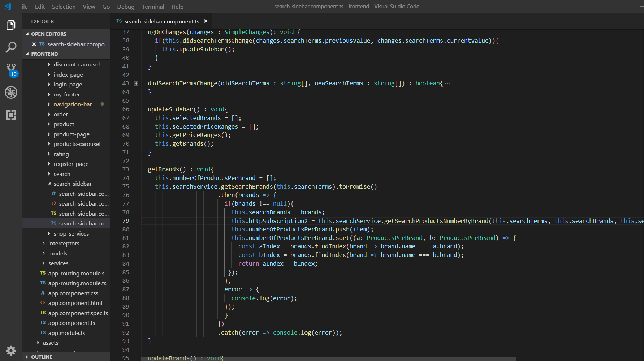
Task: Collapse the search-sidebar folder
Action: point(73,184)
